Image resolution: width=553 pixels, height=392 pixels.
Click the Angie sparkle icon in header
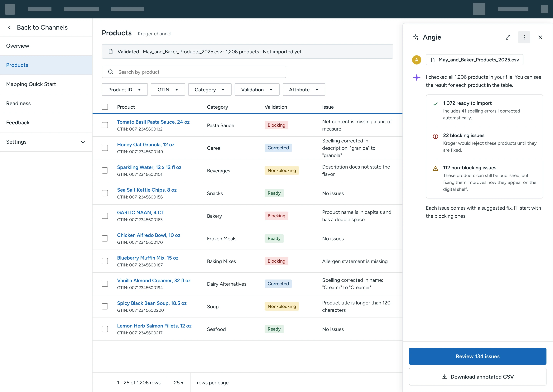[x=416, y=37]
